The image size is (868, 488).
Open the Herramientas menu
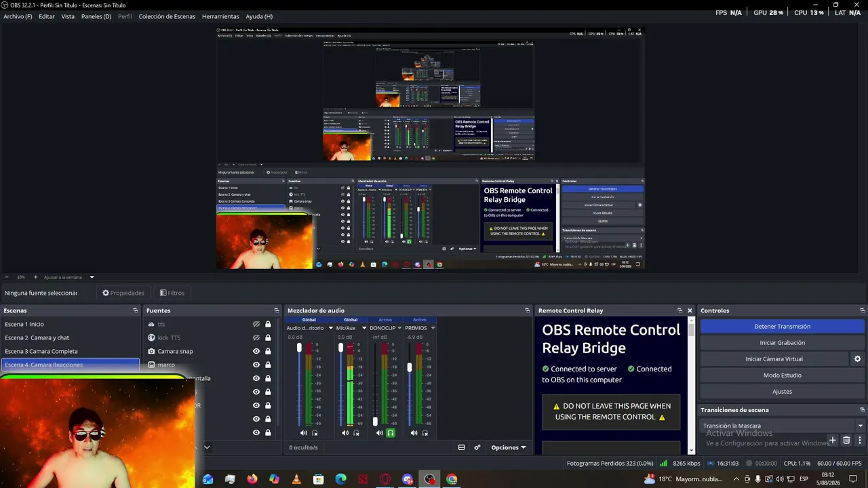pyautogui.click(x=220, y=16)
